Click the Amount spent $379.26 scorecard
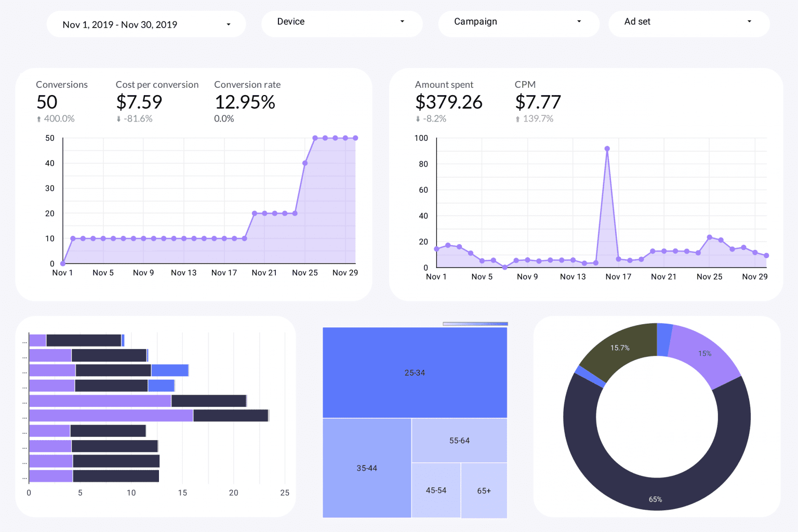798x532 pixels. coord(449,102)
